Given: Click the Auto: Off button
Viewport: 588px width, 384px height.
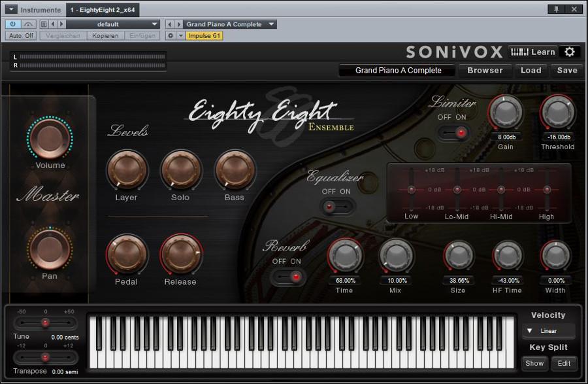Looking at the screenshot, I should (x=21, y=36).
